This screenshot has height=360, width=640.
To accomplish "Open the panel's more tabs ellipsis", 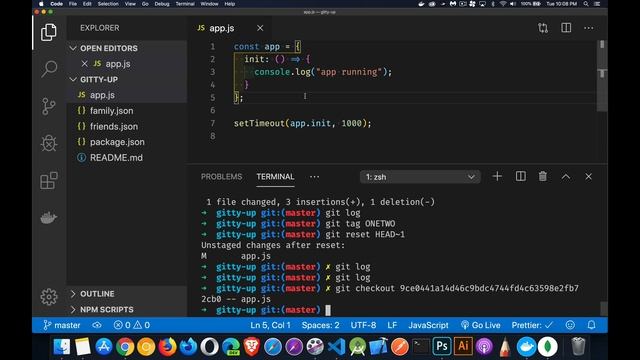I will [x=314, y=177].
